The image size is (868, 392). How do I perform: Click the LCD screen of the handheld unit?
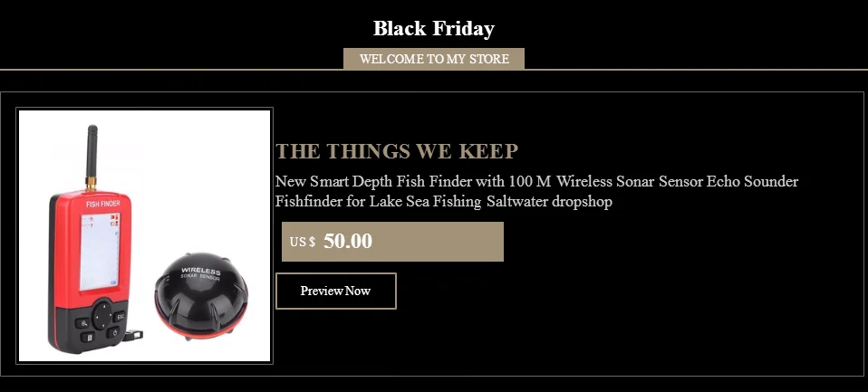pos(100,252)
